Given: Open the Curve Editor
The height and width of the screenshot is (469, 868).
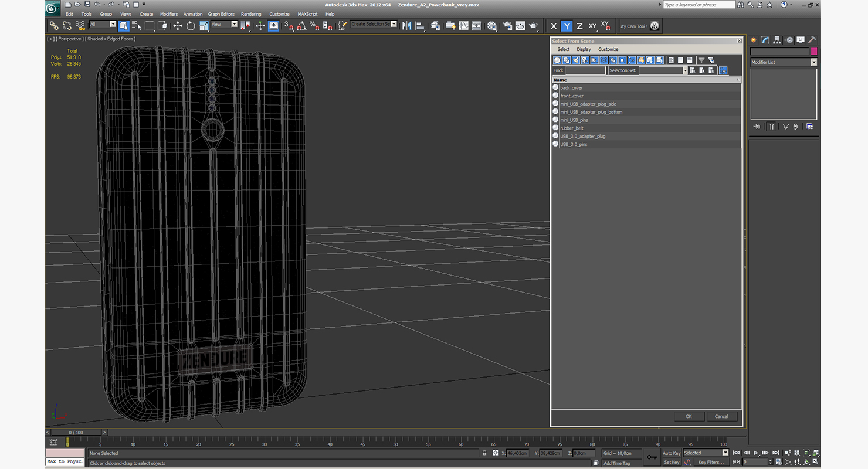Looking at the screenshot, I should pos(463,26).
